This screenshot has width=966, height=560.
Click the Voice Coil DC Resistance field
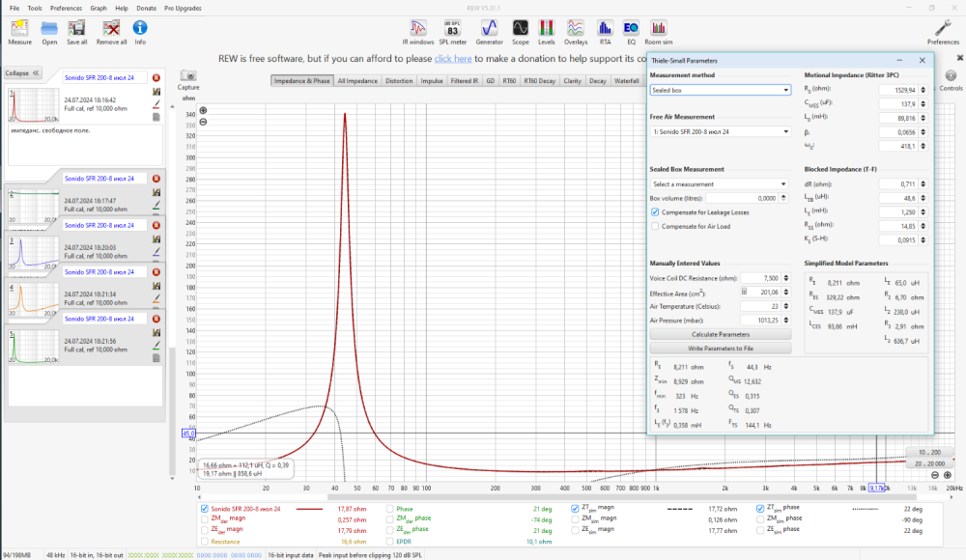(x=759, y=277)
